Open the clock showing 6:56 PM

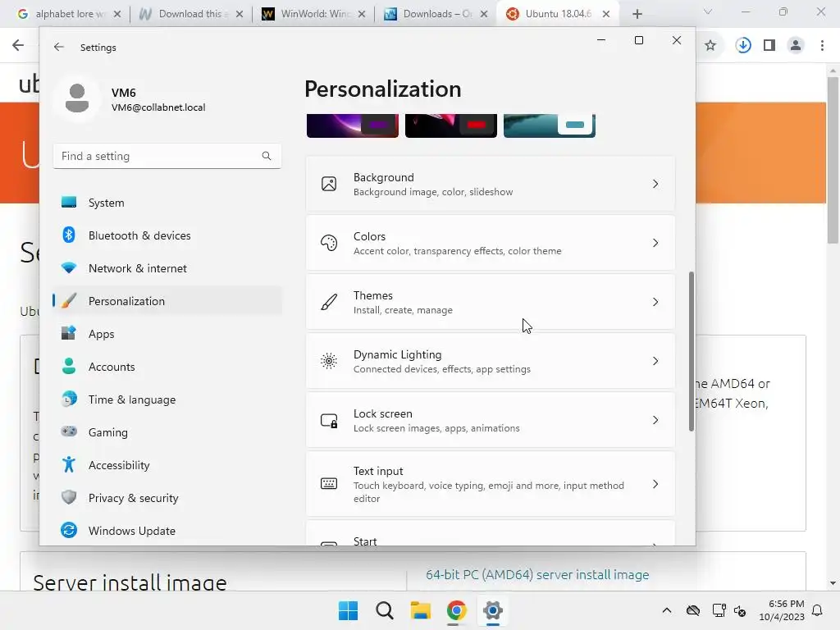[x=782, y=610]
